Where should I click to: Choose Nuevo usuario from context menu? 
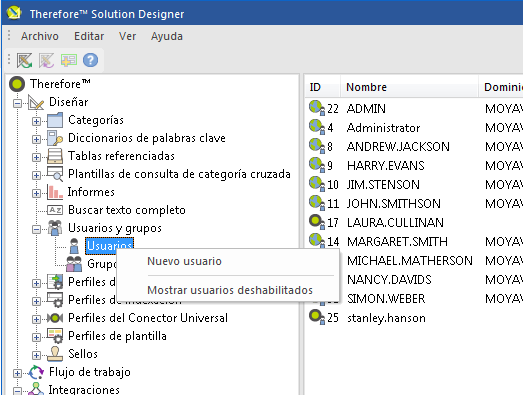click(184, 261)
